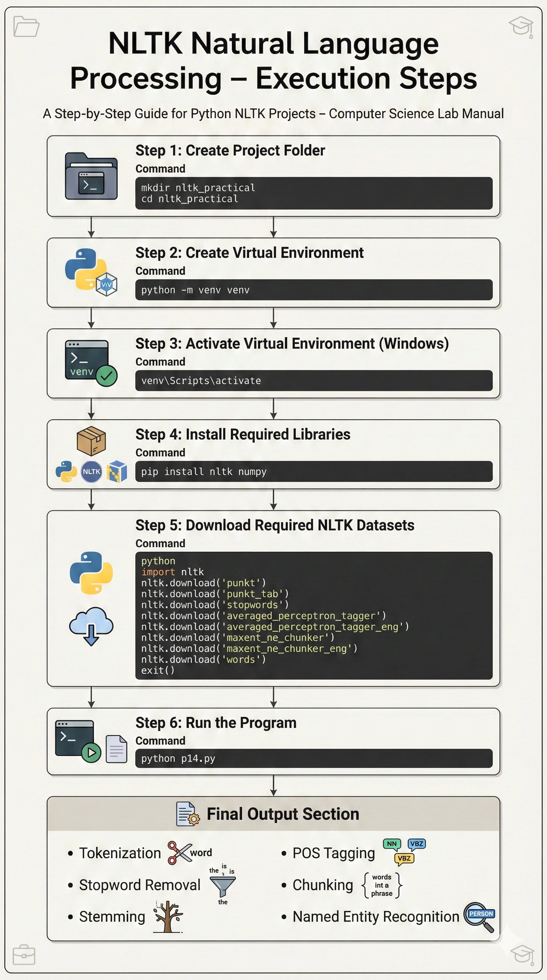Click the 'python p14.py' command block
This screenshot has width=547, height=980.
(314, 759)
